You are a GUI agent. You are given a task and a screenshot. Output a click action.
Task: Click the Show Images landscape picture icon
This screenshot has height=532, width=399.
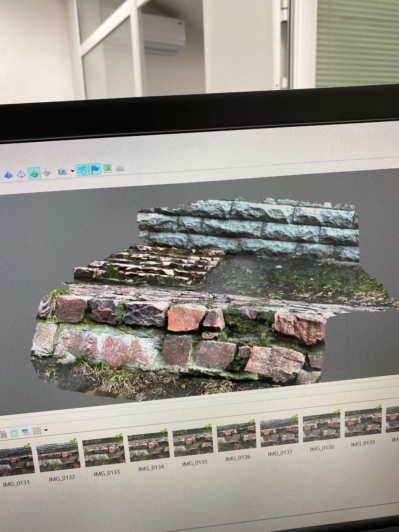tap(107, 168)
